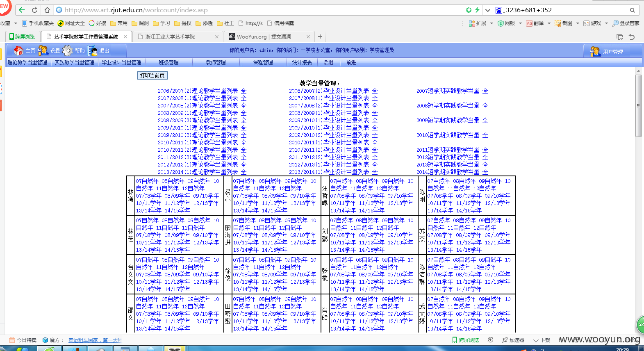Image resolution: width=644 pixels, height=351 pixels.
Task: Open the address bar history dropdown chevron
Action: 487,10
